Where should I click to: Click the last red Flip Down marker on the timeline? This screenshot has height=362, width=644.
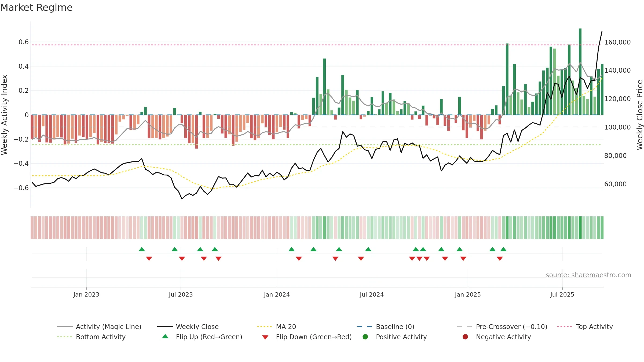[500, 258]
